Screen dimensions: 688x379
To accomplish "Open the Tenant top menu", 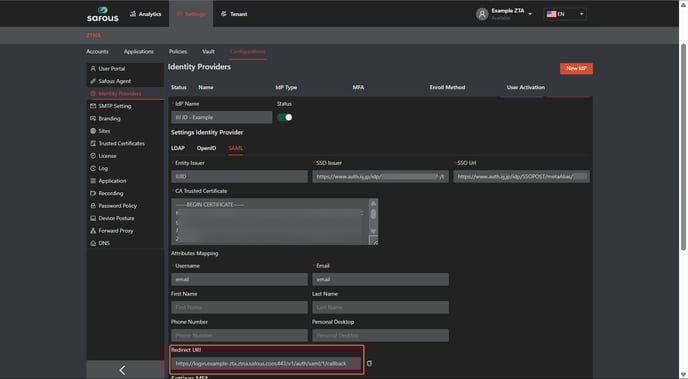I will click(234, 14).
